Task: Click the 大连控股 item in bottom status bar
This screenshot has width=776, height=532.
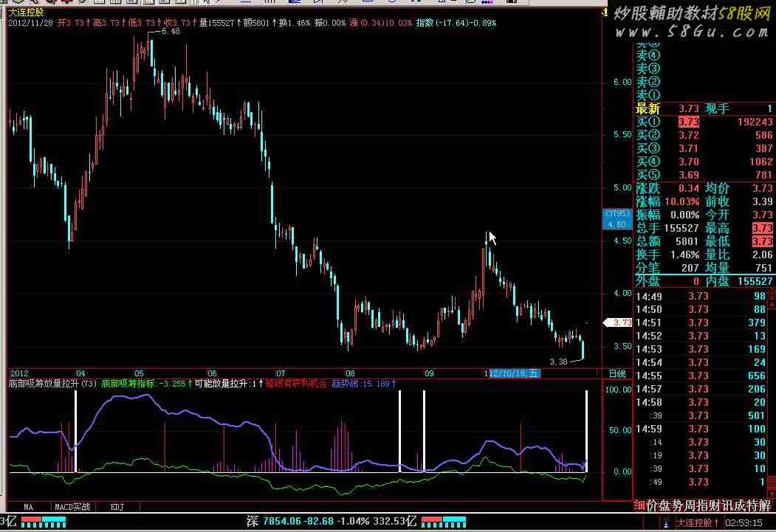Action: coord(696,523)
